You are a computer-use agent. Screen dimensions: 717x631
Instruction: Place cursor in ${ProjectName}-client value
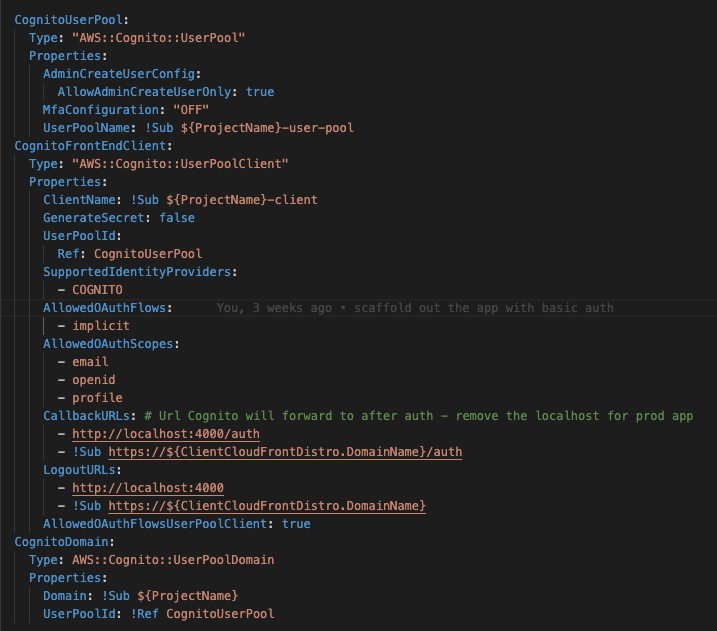[x=242, y=200]
